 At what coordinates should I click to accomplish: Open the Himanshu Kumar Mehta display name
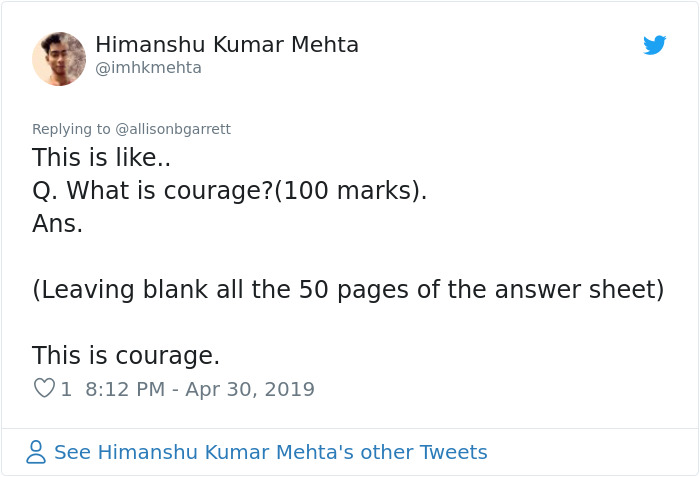pyautogui.click(x=227, y=45)
